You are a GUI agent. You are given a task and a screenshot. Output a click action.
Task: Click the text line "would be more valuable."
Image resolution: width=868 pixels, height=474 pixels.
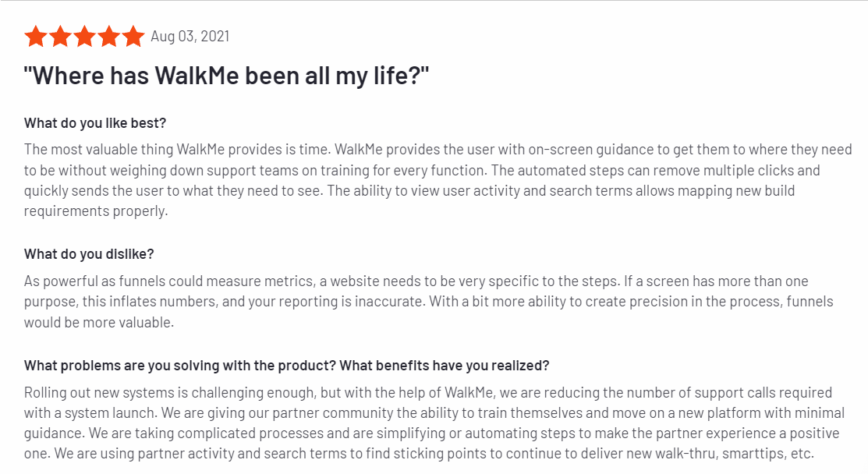98,323
